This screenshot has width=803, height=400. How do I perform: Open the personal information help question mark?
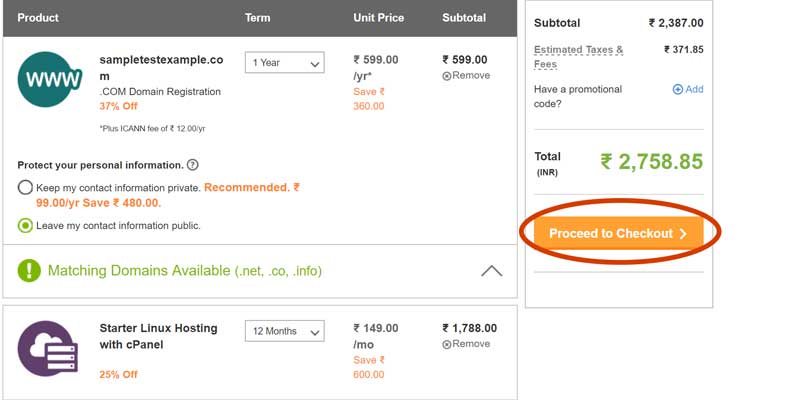[193, 165]
